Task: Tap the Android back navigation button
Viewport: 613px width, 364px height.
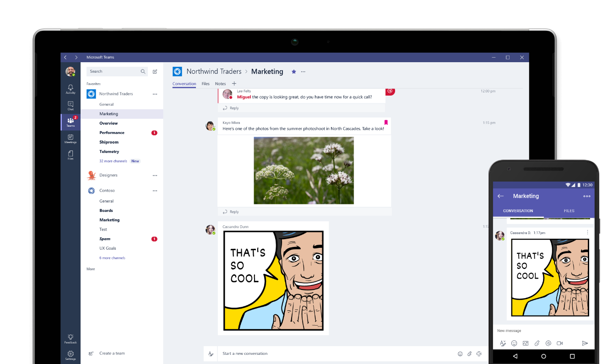Action: [x=515, y=356]
